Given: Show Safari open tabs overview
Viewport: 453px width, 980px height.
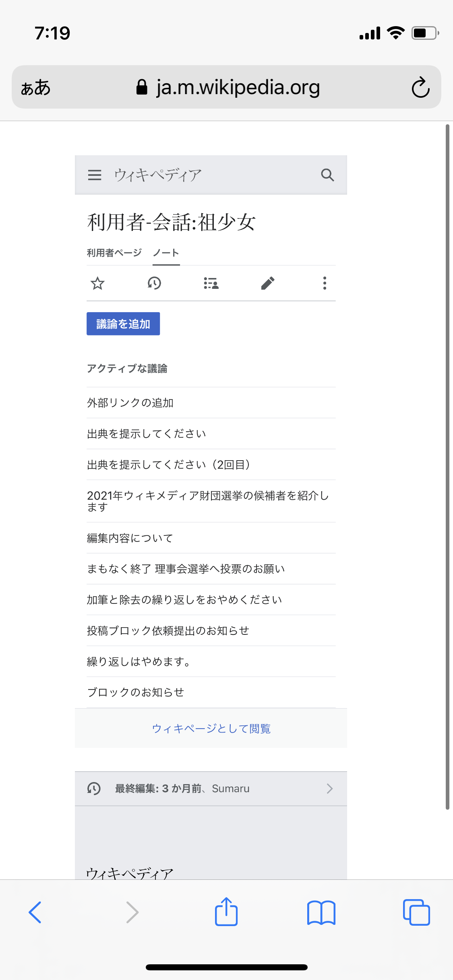Looking at the screenshot, I should pos(416,912).
